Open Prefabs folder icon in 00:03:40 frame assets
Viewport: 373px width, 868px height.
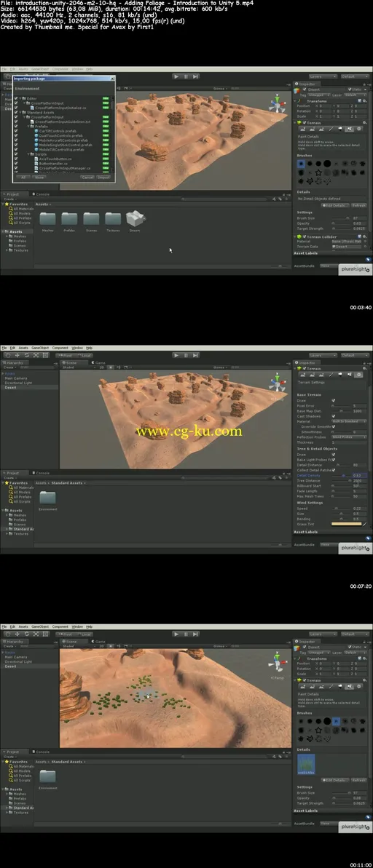pyautogui.click(x=69, y=220)
